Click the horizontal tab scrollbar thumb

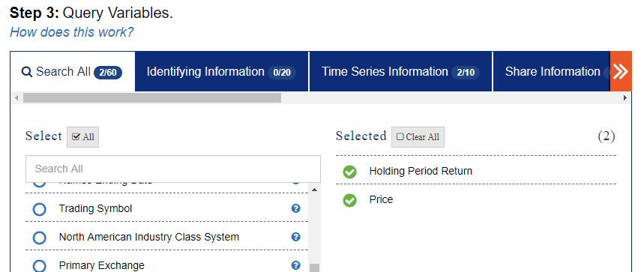click(x=152, y=97)
